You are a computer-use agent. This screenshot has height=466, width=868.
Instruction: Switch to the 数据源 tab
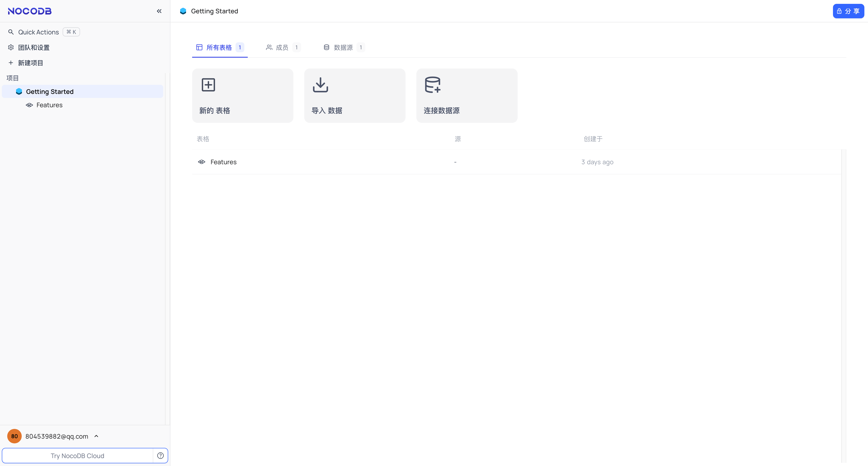coord(343,47)
